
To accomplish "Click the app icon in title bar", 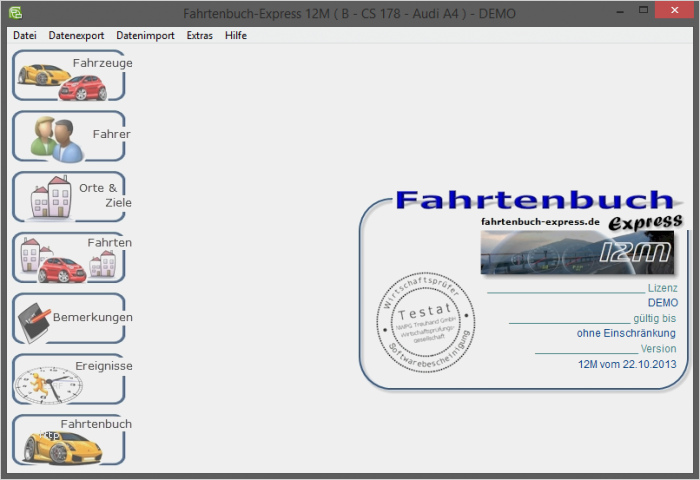I will pos(15,13).
